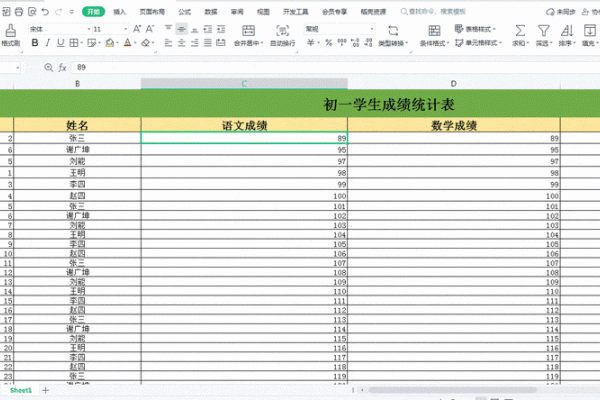Open the font size dropdown showing 11
Screen dimensions: 600x400
(126, 29)
